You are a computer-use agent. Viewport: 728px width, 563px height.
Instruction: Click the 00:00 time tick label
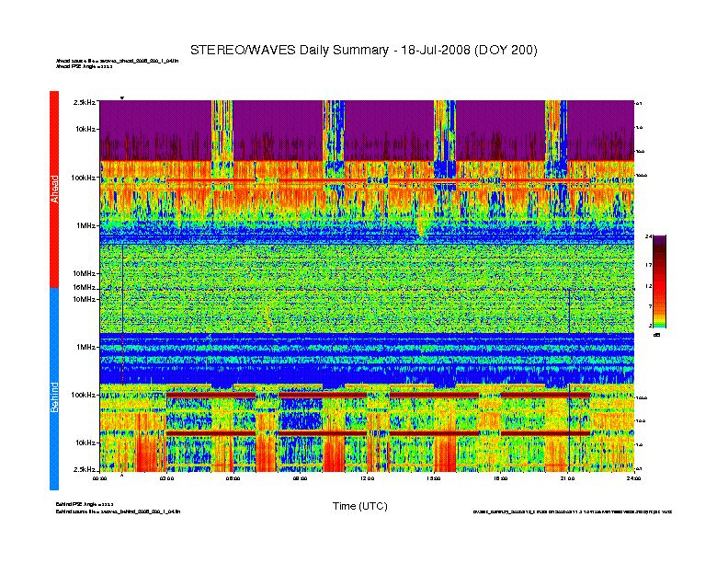(x=99, y=478)
